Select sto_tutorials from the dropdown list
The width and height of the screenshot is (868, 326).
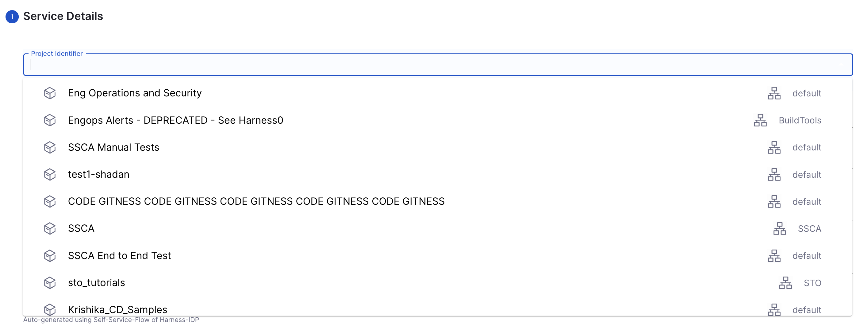coord(96,282)
